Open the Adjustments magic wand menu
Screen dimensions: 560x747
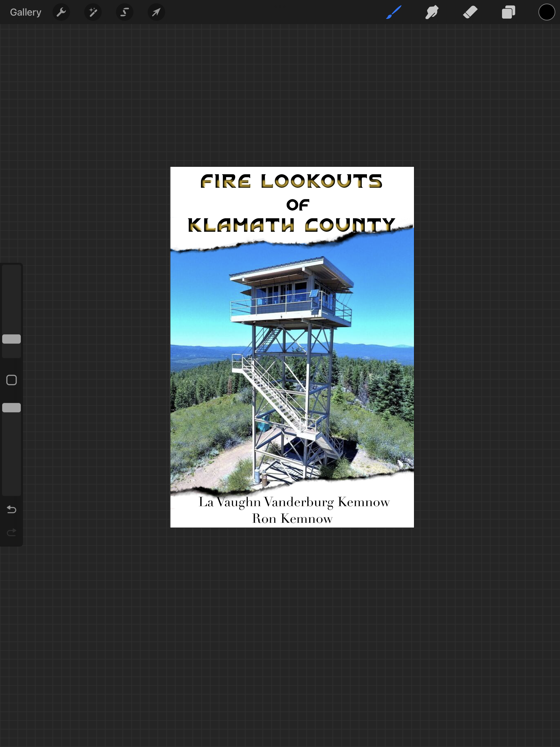[93, 13]
